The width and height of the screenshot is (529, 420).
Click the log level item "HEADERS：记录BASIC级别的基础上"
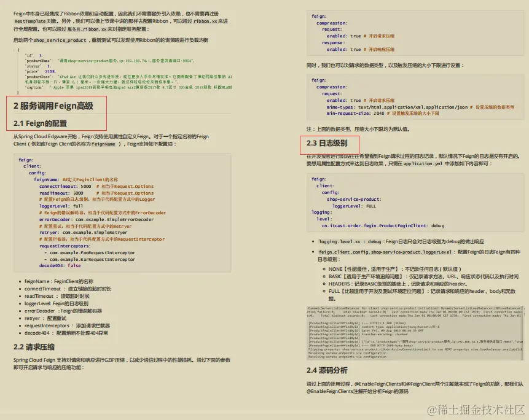398,284
